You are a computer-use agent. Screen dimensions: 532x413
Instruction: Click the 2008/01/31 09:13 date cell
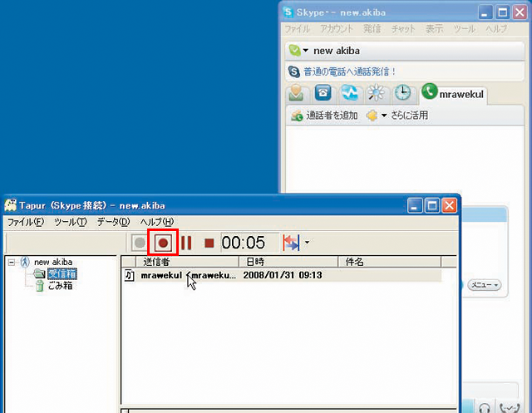(x=283, y=275)
